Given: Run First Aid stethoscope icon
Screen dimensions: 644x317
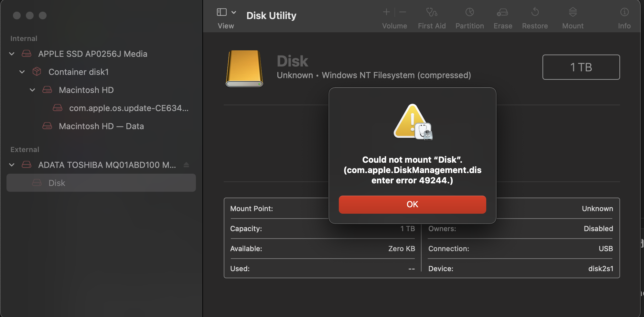Looking at the screenshot, I should point(432,12).
